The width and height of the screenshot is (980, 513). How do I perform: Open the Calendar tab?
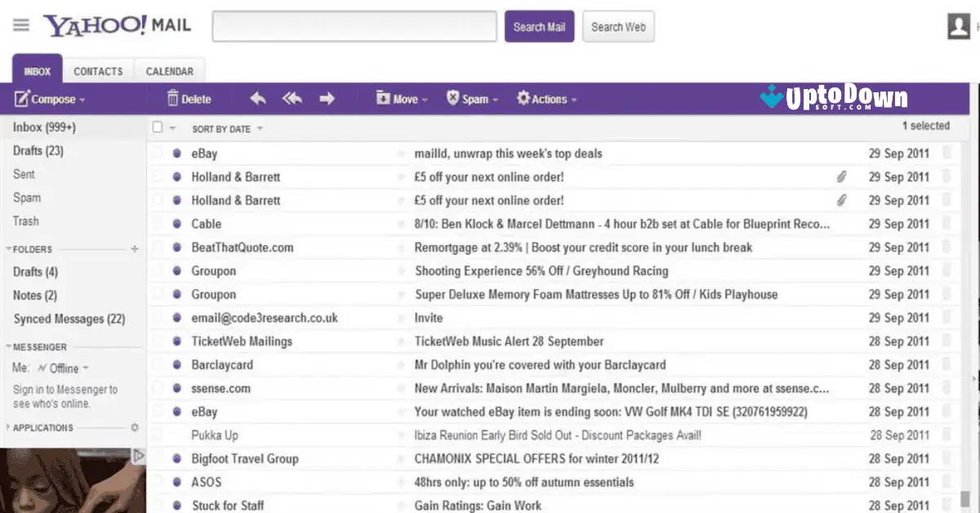click(168, 71)
